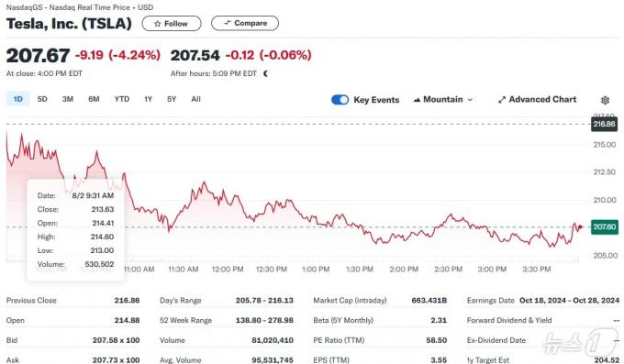The image size is (624, 364).
Task: Click the Bid value 207.58 x 100
Action: (x=117, y=340)
